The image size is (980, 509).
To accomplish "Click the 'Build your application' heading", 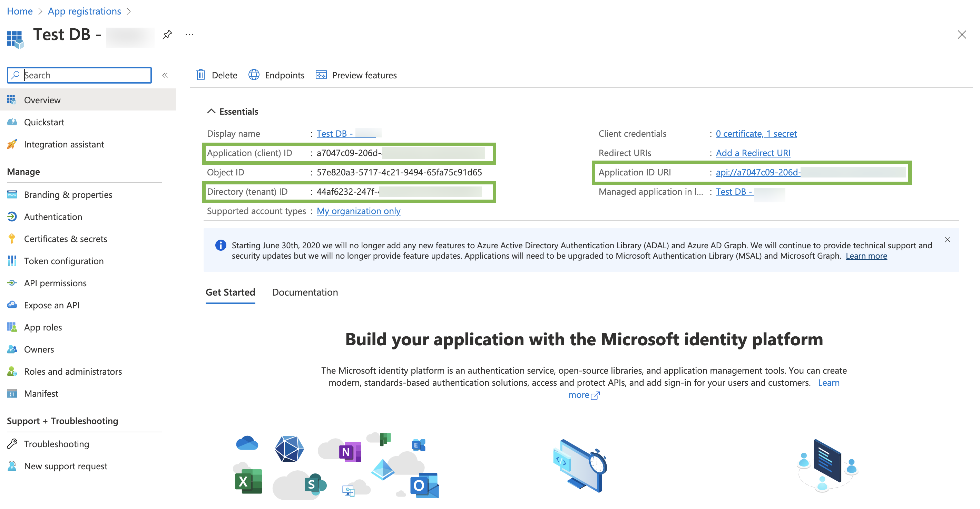I will tap(584, 339).
